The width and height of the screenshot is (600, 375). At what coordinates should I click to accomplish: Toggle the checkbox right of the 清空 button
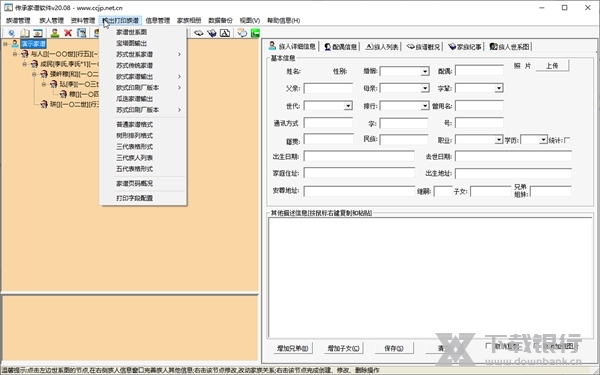click(489, 346)
